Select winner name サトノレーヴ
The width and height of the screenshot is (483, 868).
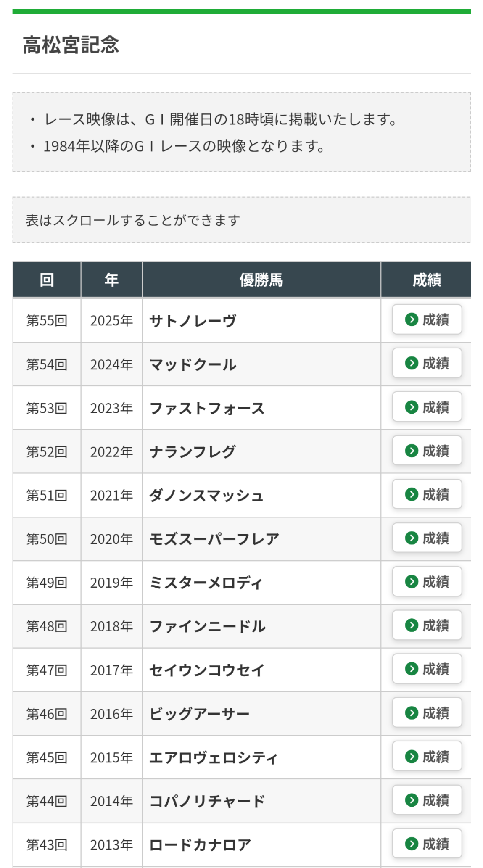pos(193,321)
